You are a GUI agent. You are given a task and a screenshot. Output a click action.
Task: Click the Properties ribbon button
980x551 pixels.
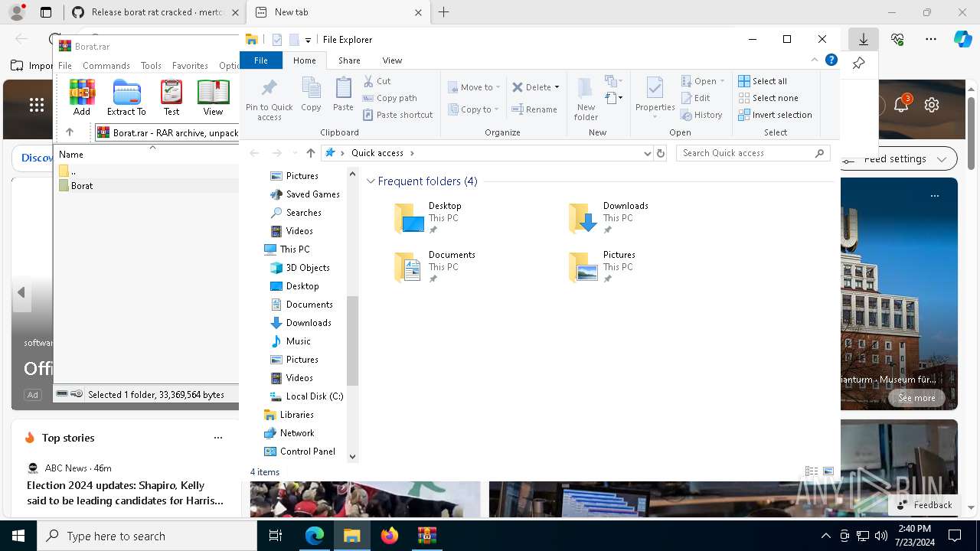tap(655, 96)
